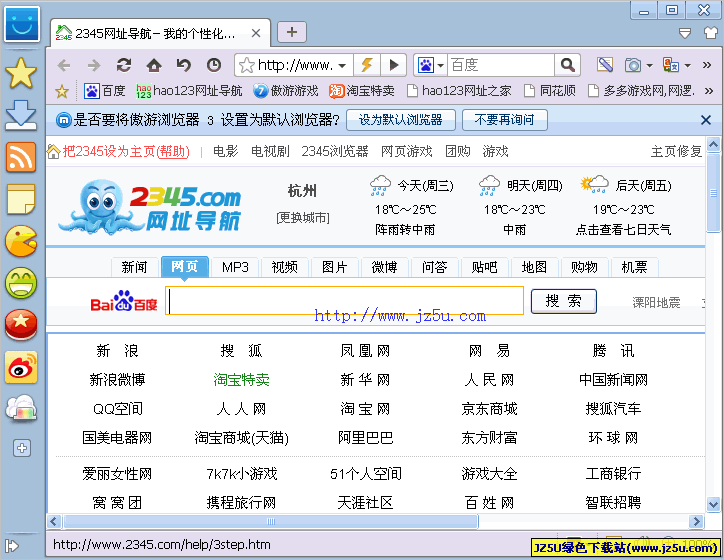Select the 视频 search tab
This screenshot has width=724, height=560.
[284, 267]
